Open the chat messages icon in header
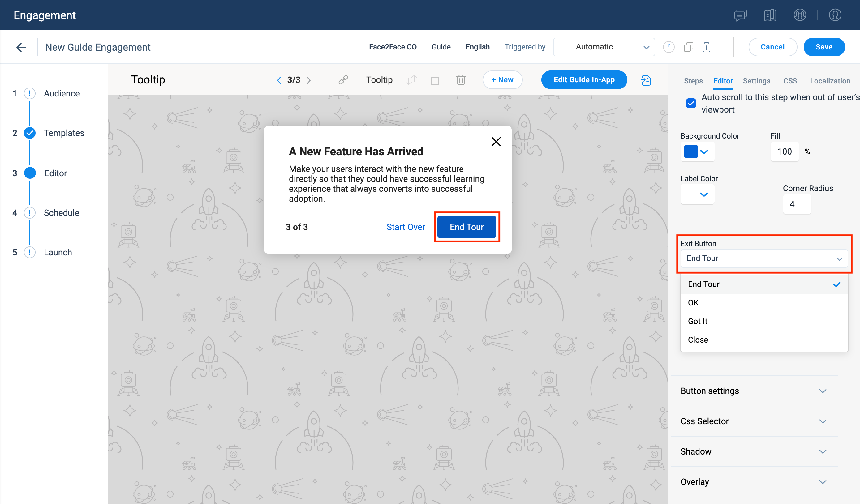 click(740, 15)
